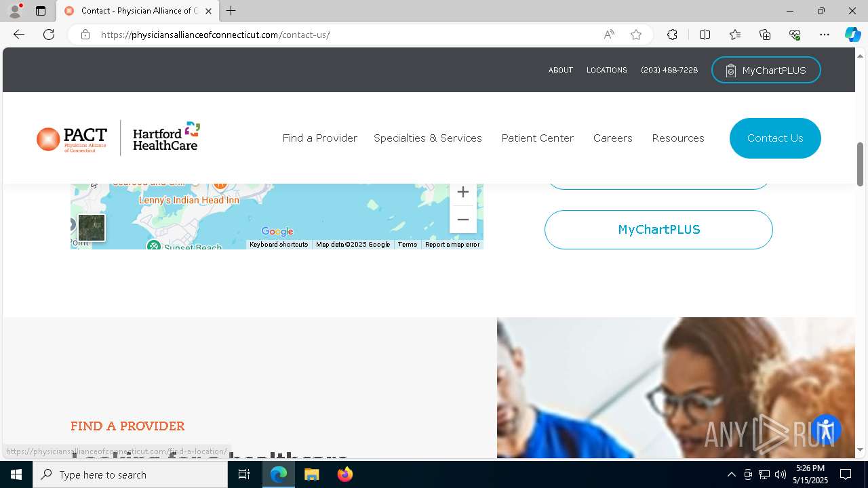Open the Copilot sidebar
Screen dimensions: 868x488
852,35
